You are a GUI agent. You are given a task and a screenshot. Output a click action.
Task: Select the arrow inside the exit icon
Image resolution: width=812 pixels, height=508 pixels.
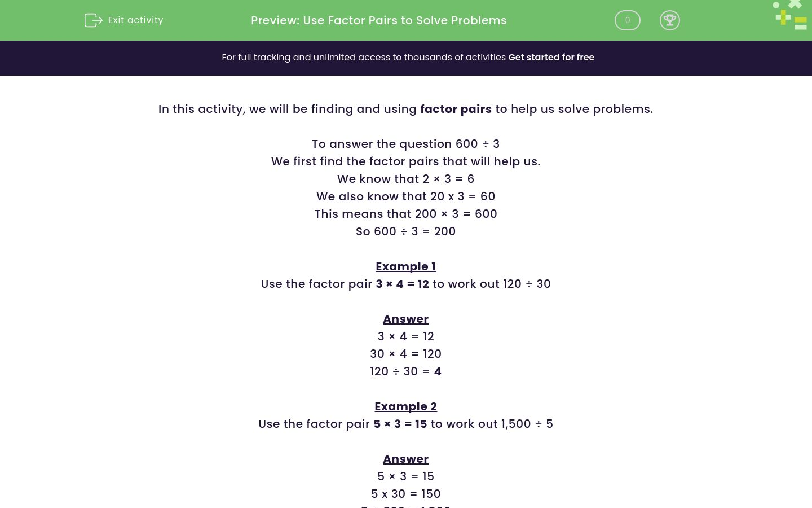(x=96, y=20)
